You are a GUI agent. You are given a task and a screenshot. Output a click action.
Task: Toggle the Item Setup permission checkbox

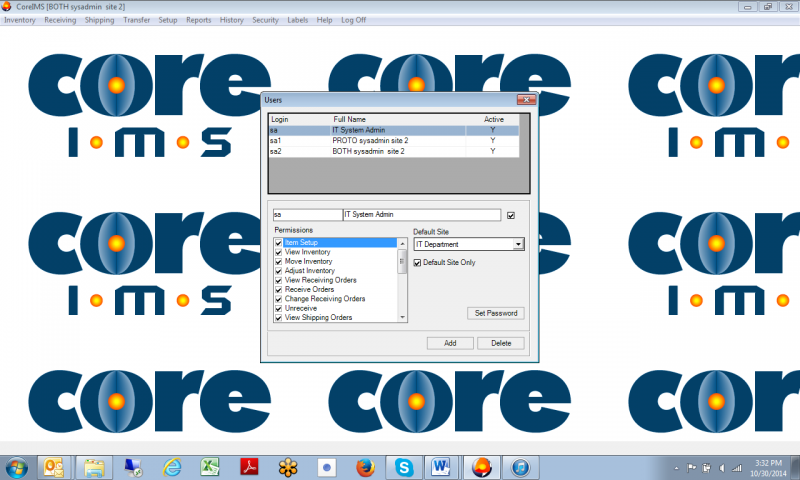279,243
